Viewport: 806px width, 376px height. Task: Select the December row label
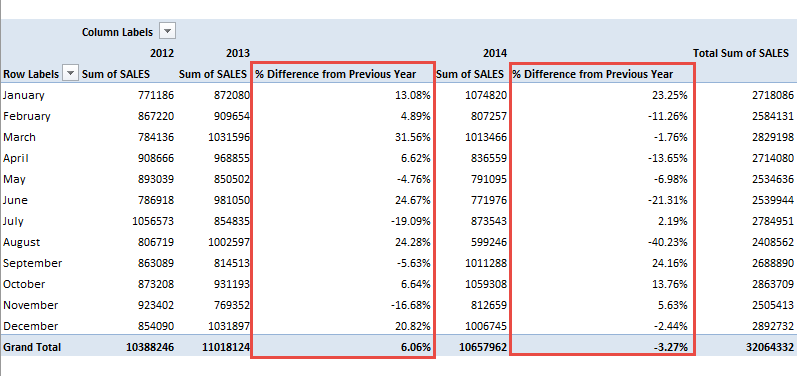[30, 326]
